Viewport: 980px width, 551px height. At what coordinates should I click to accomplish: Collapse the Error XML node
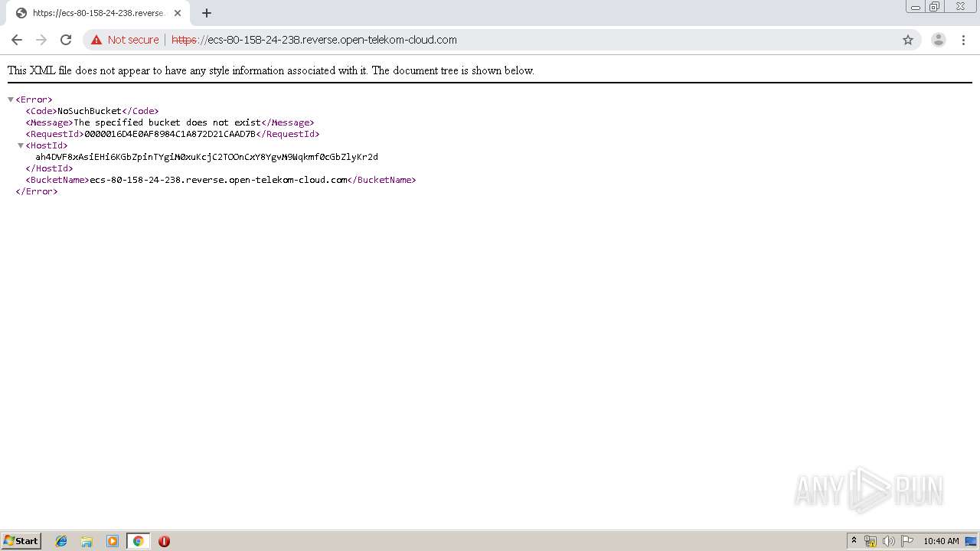[x=11, y=99]
